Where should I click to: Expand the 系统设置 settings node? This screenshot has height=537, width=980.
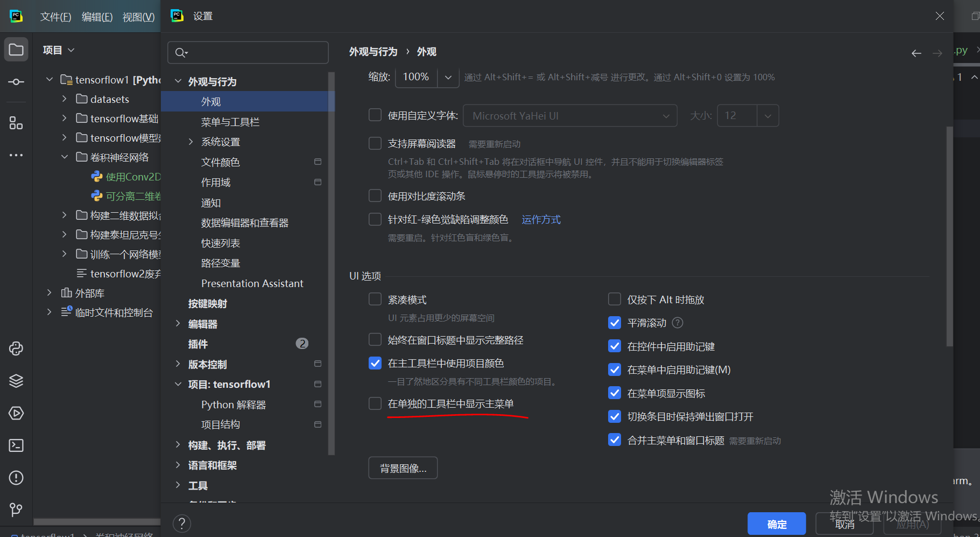click(191, 142)
